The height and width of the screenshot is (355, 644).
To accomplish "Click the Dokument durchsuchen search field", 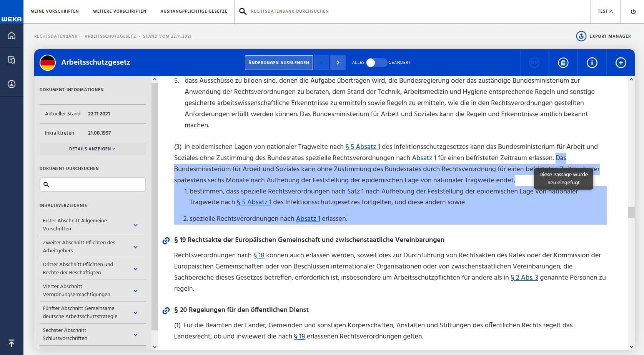I will coord(92,185).
